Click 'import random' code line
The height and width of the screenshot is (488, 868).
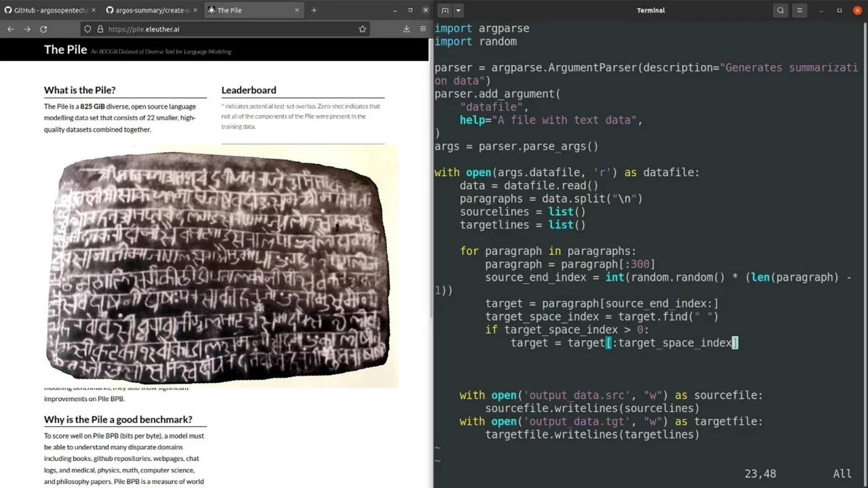(475, 41)
